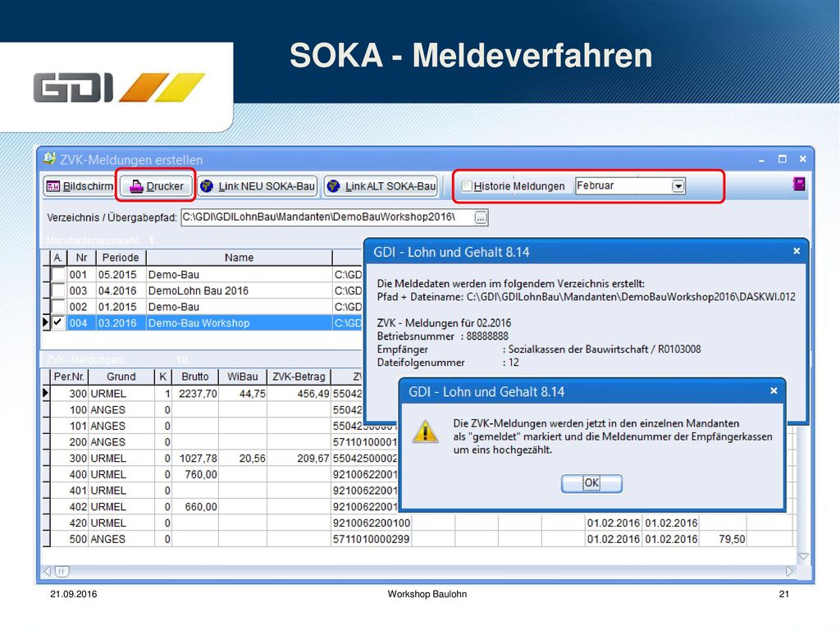
Task: Click the Per.Nr. column header
Action: pyautogui.click(x=69, y=377)
